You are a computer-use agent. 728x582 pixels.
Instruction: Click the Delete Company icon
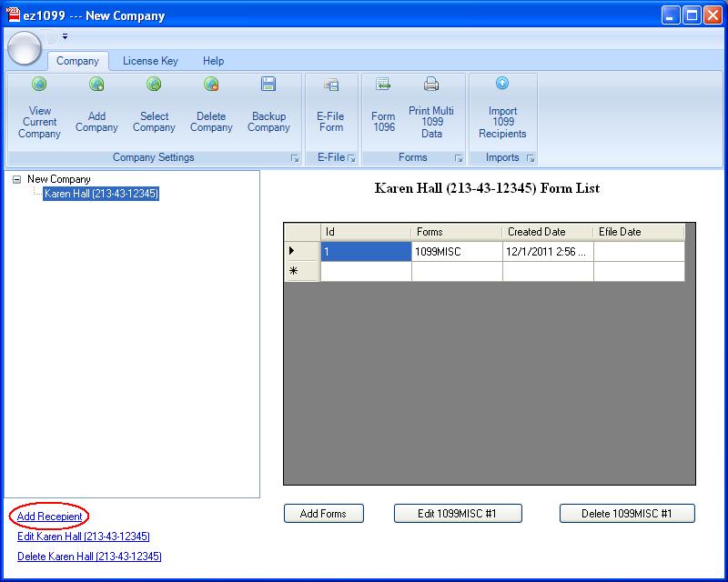pos(211,84)
